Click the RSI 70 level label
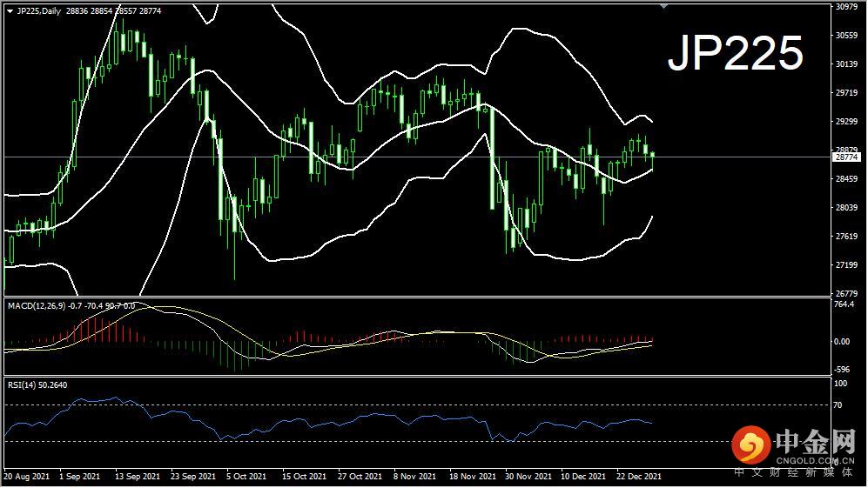This screenshot has width=868, height=488. [x=838, y=405]
